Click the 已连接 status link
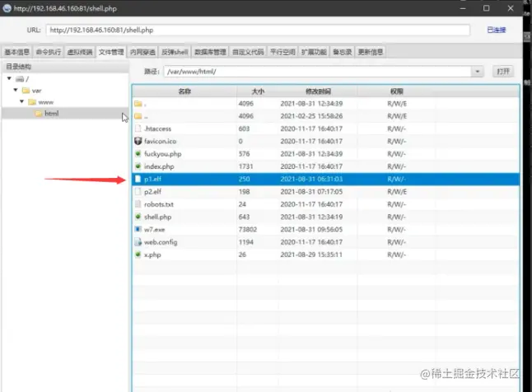This screenshot has width=532, height=392. (497, 30)
